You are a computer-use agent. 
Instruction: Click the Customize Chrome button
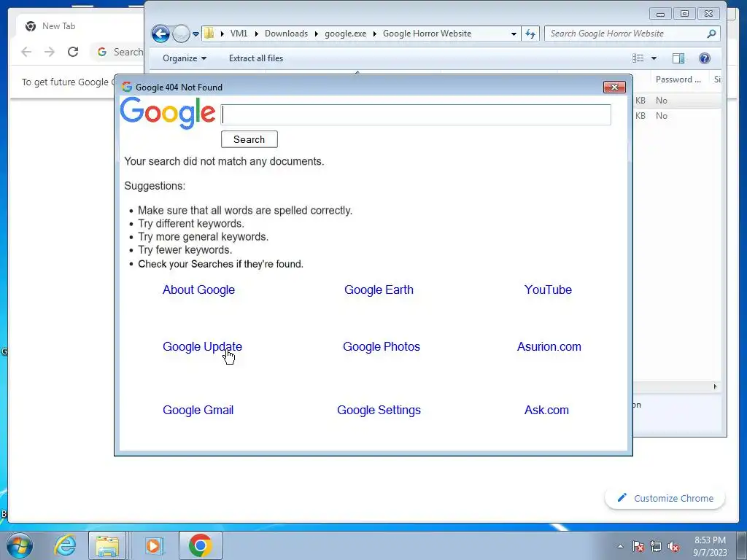665,498
